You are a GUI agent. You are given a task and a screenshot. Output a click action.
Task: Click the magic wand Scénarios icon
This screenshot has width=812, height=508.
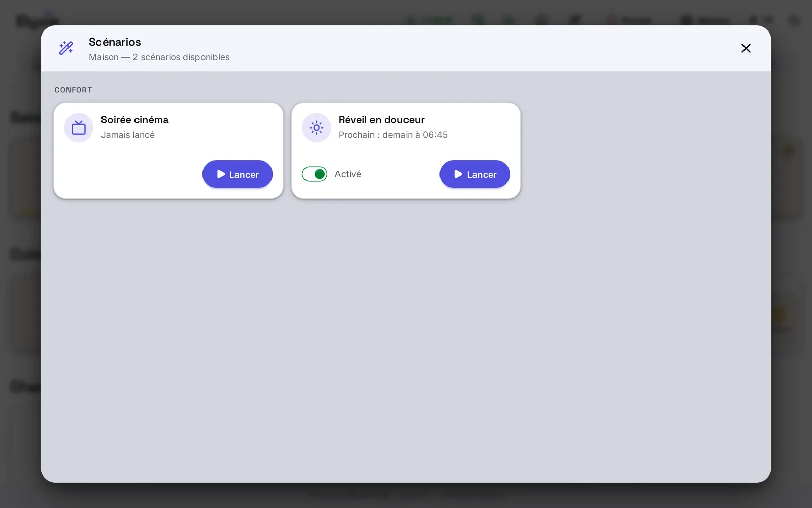pyautogui.click(x=66, y=48)
